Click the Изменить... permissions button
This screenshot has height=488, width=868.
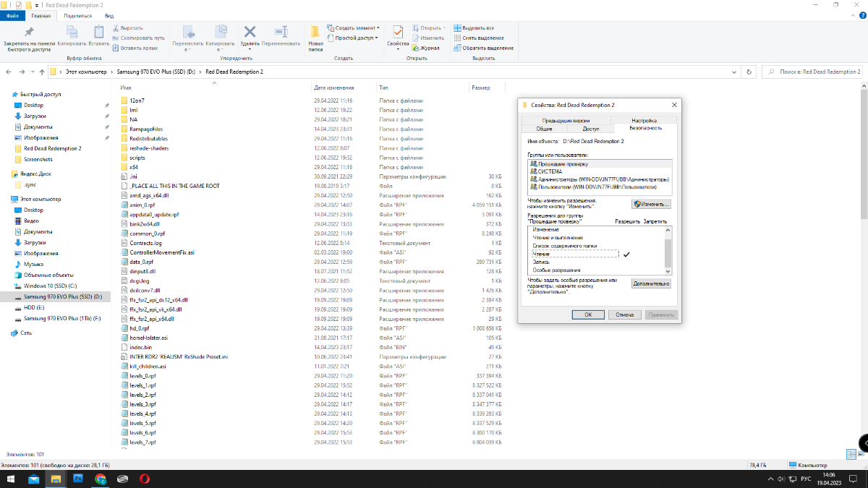(651, 205)
